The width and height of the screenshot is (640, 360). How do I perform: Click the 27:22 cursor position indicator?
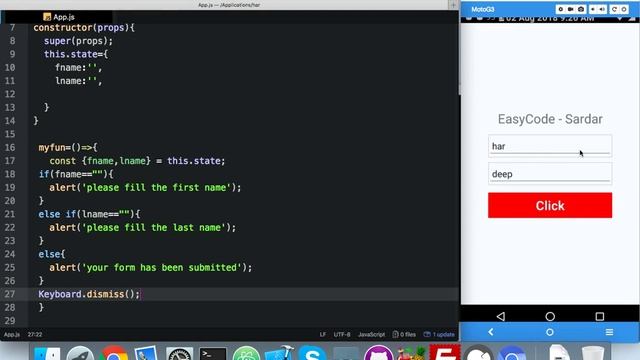coord(35,334)
